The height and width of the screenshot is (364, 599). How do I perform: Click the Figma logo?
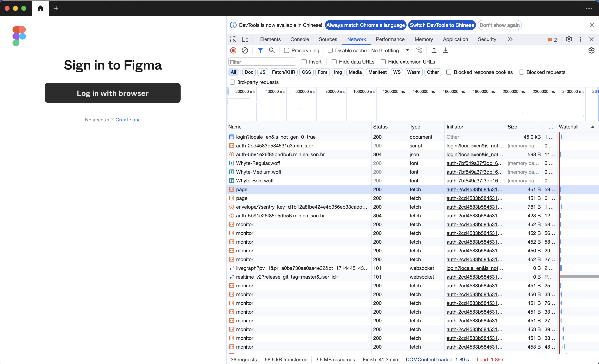pos(19,36)
